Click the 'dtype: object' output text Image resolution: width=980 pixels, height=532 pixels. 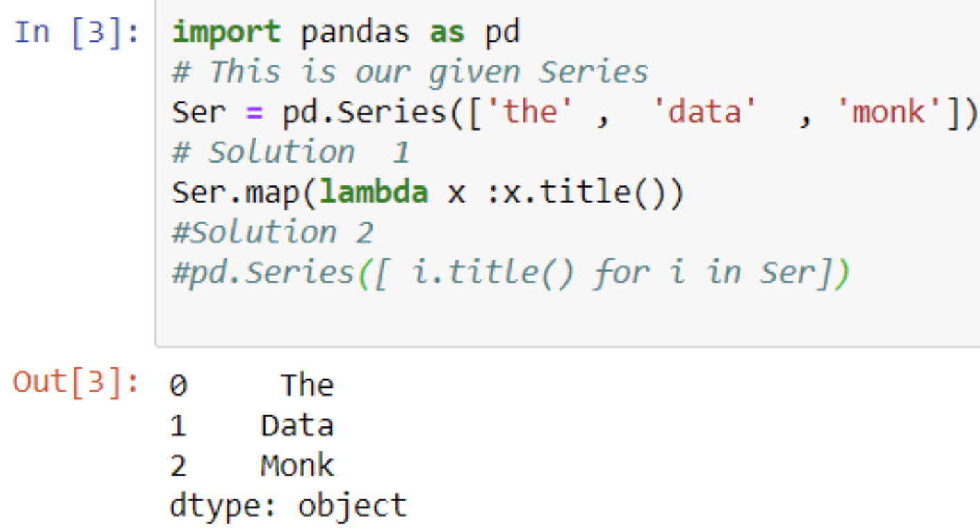pos(288,506)
